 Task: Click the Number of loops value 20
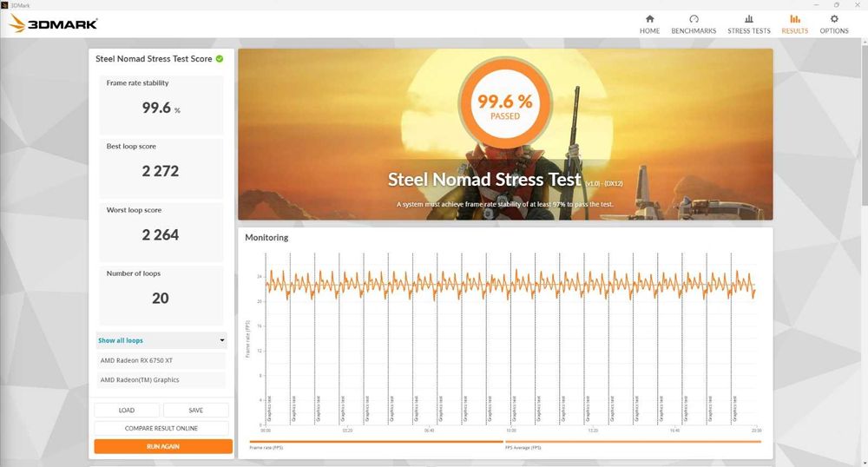161,299
